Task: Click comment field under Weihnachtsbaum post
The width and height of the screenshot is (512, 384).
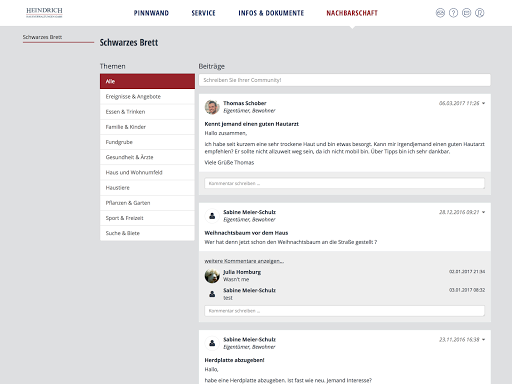Action: pos(345,311)
